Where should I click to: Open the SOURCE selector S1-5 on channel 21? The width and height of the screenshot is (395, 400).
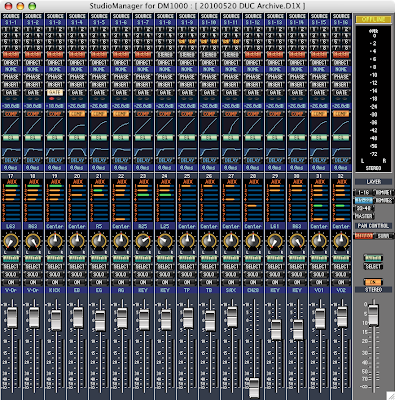coord(99,22)
